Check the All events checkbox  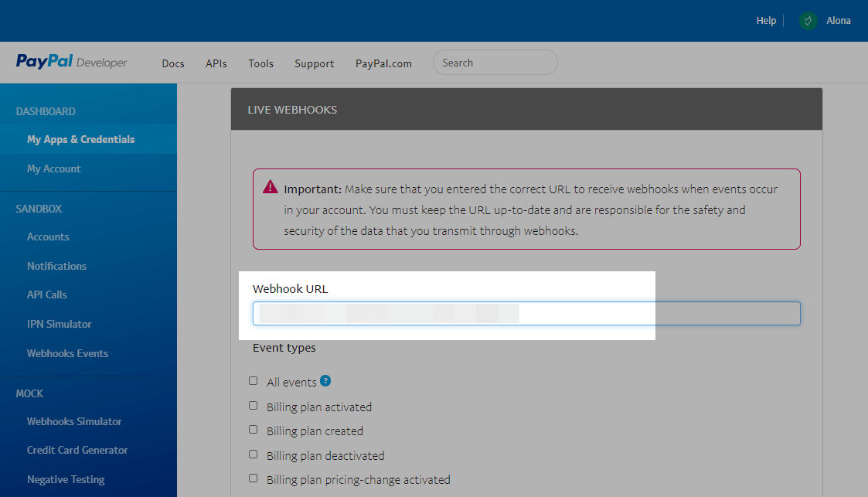254,381
